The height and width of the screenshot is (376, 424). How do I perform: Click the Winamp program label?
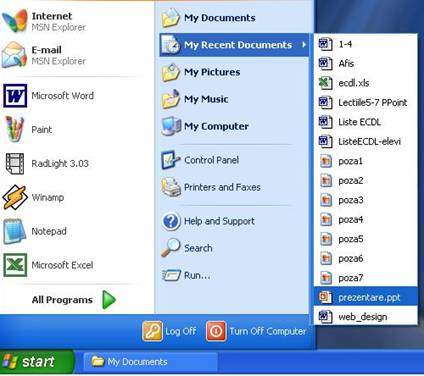pyautogui.click(x=48, y=197)
